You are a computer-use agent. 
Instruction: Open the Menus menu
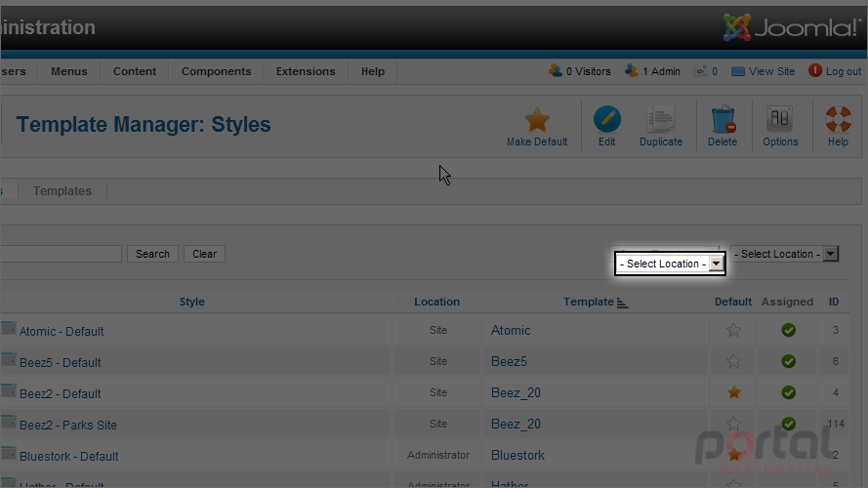(69, 71)
